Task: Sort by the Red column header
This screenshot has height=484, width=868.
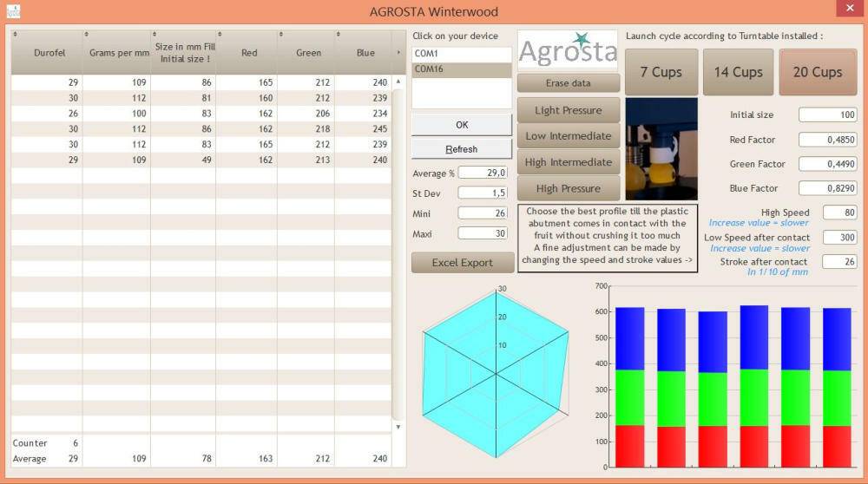Action: pyautogui.click(x=247, y=53)
